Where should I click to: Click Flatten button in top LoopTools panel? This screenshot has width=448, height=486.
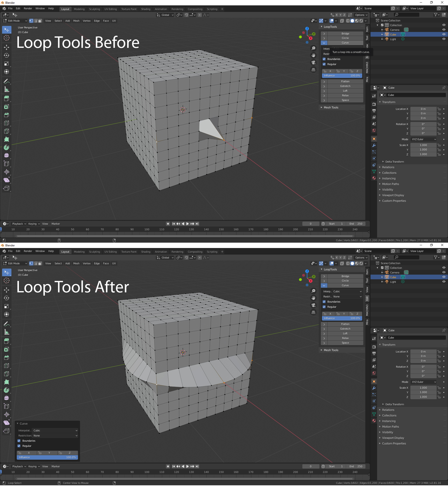(x=345, y=81)
